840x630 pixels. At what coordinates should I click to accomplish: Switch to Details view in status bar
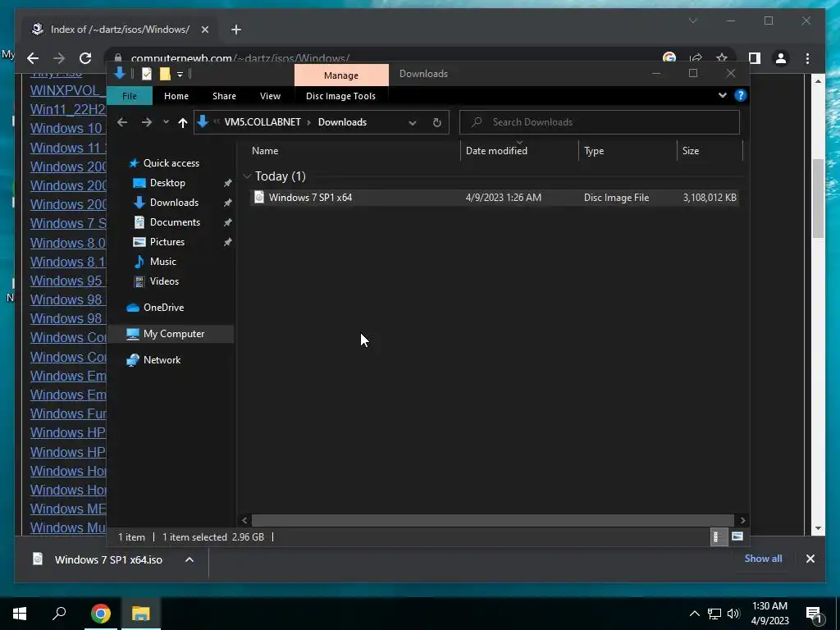[x=718, y=536]
